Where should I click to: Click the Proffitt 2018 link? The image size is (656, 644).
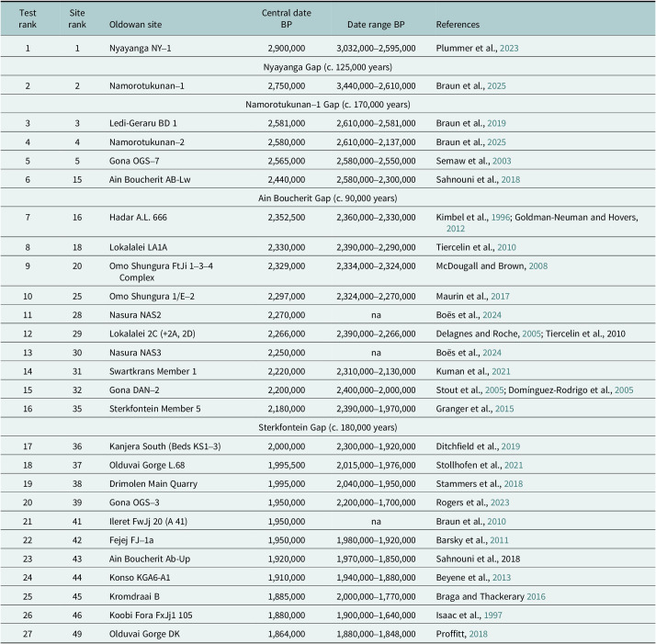(x=478, y=634)
